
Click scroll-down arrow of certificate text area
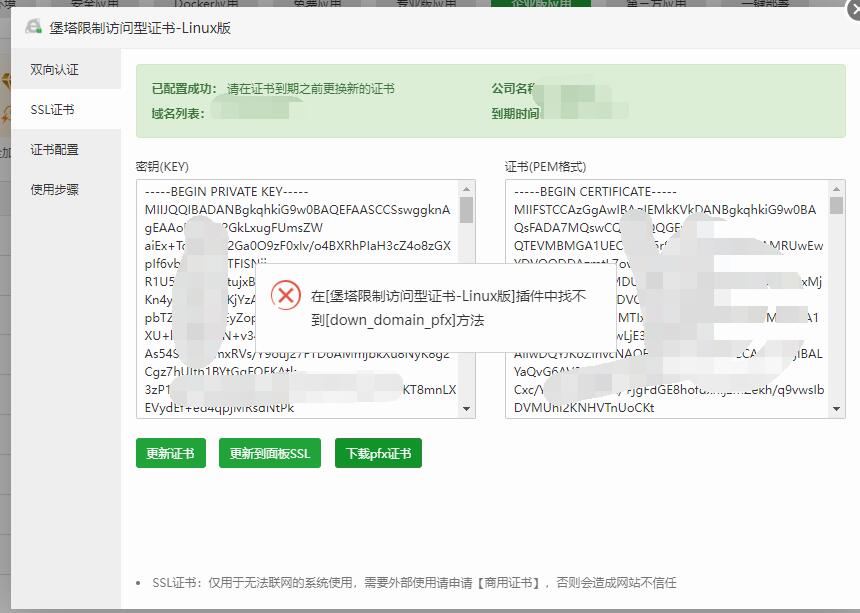[x=836, y=409]
